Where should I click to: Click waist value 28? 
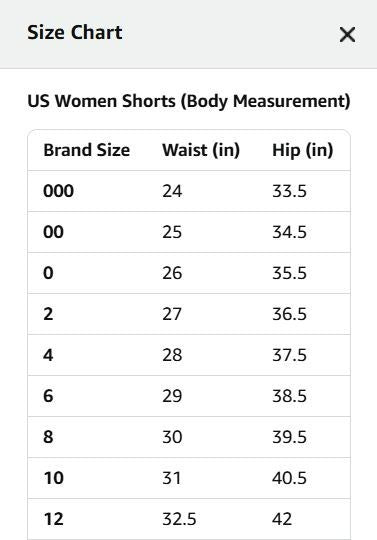(172, 355)
